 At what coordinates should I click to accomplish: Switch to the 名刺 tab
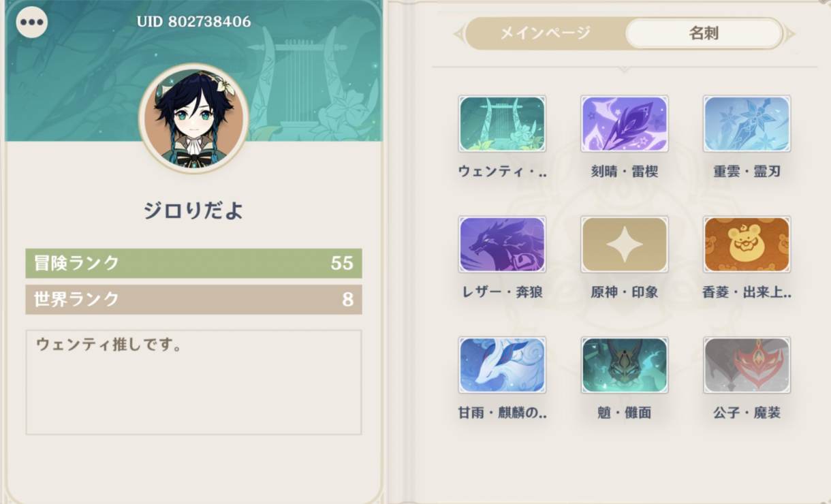pyautogui.click(x=704, y=33)
